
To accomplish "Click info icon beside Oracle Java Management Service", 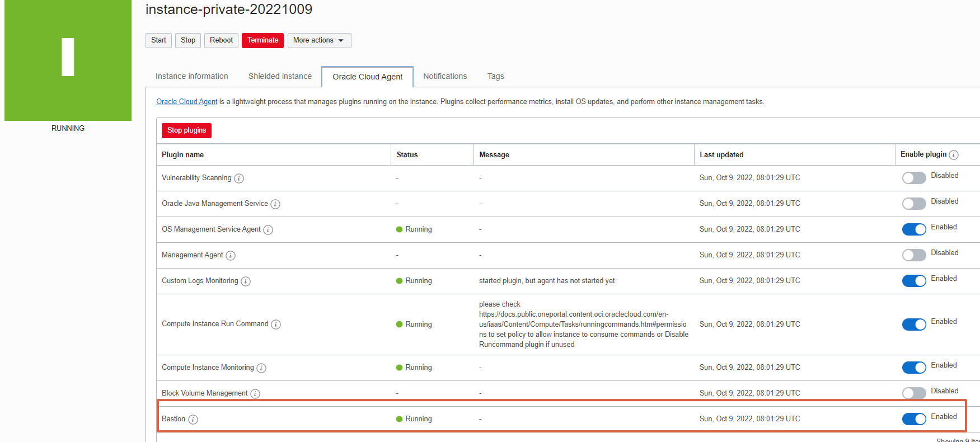I will [275, 204].
